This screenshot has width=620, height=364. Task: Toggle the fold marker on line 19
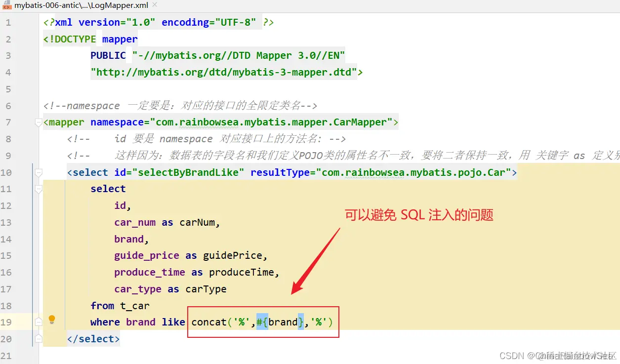39,322
